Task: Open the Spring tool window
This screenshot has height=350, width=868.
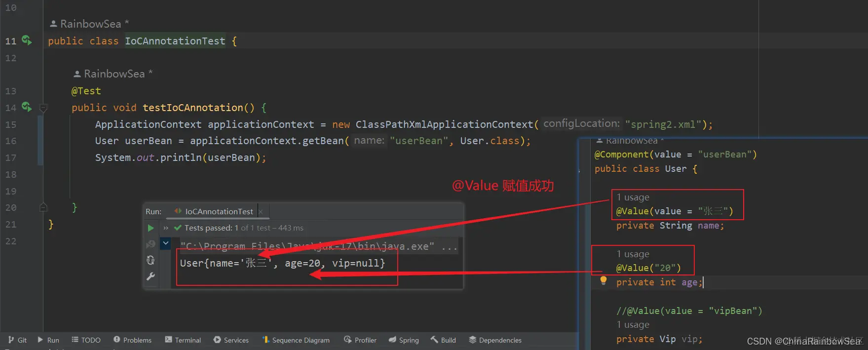Action: [404, 340]
